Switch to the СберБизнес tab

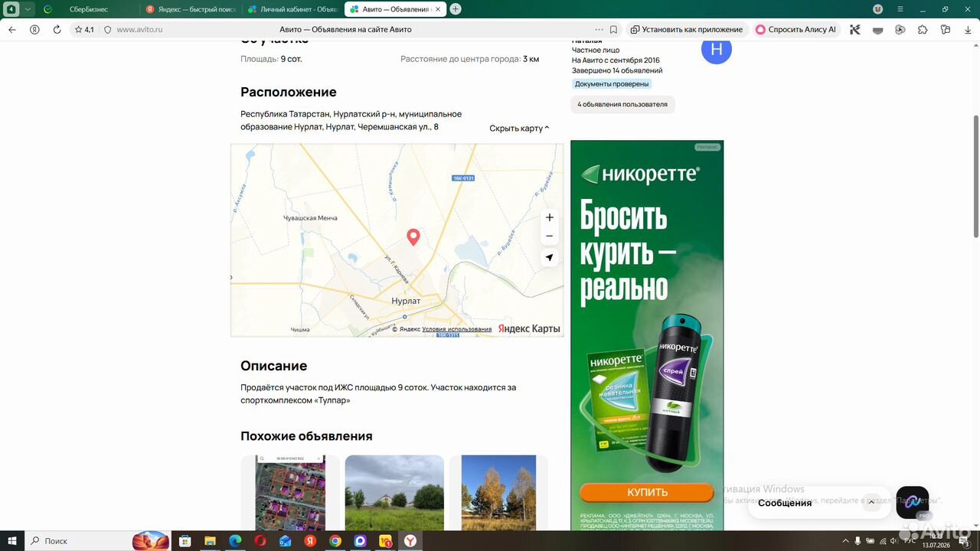[x=88, y=9]
